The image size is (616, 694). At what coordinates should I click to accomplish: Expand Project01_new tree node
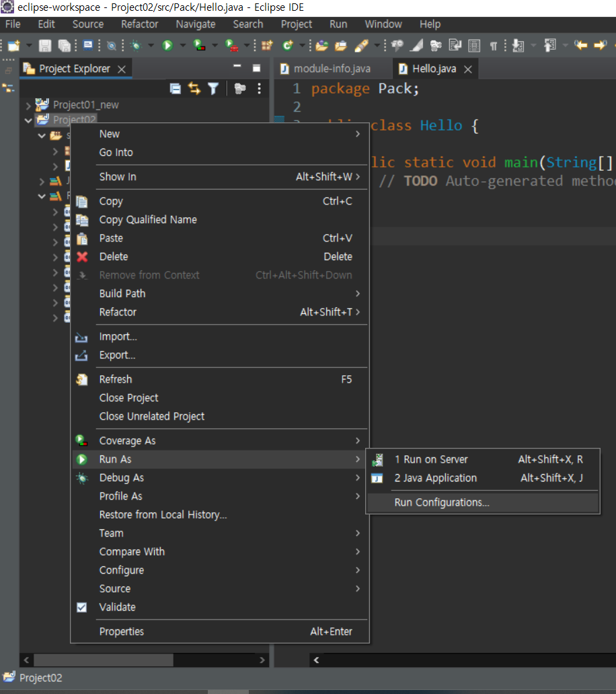coord(28,106)
